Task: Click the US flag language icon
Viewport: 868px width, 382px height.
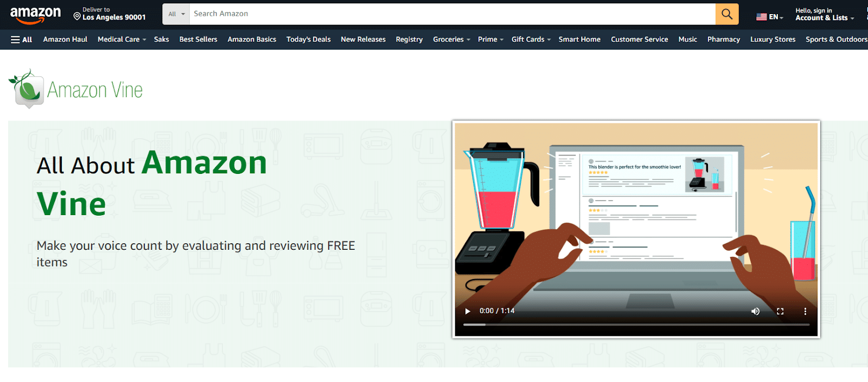Action: click(762, 17)
